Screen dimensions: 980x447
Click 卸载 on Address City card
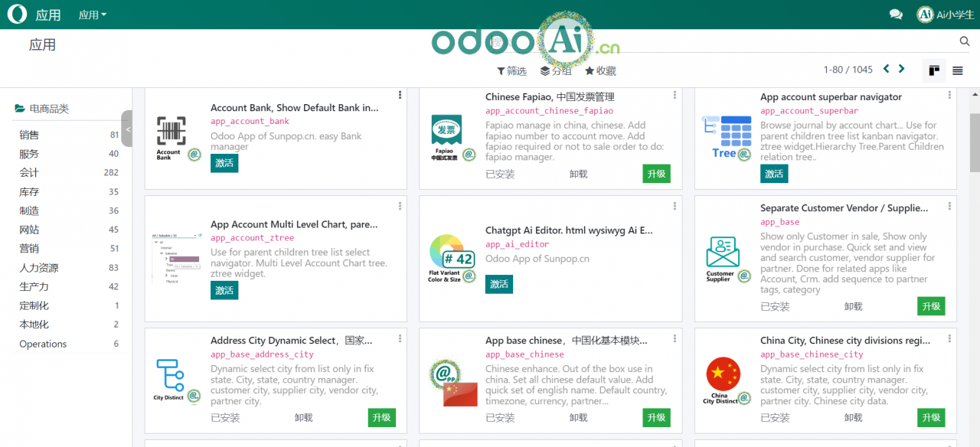304,418
